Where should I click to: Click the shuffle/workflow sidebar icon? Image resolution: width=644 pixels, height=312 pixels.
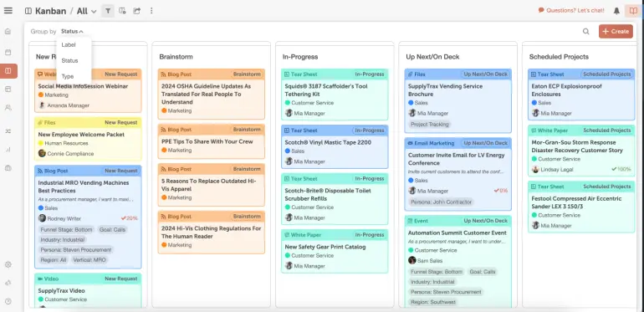pos(8,131)
